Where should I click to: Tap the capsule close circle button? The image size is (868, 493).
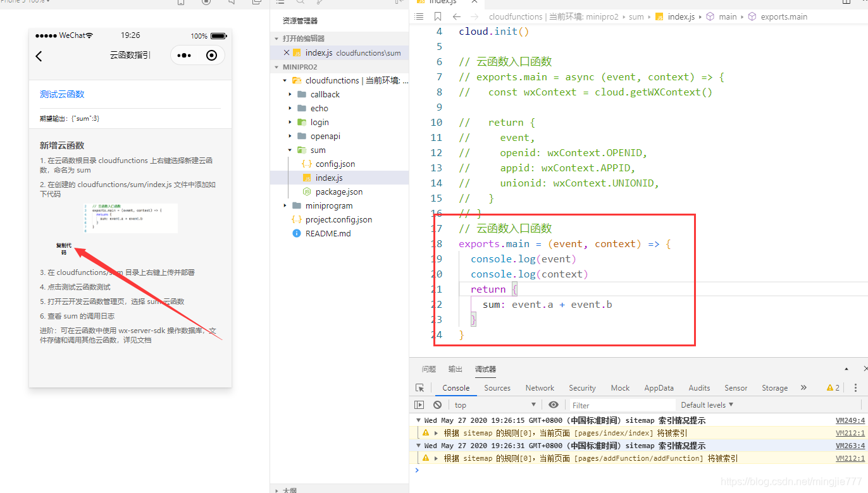pyautogui.click(x=212, y=56)
